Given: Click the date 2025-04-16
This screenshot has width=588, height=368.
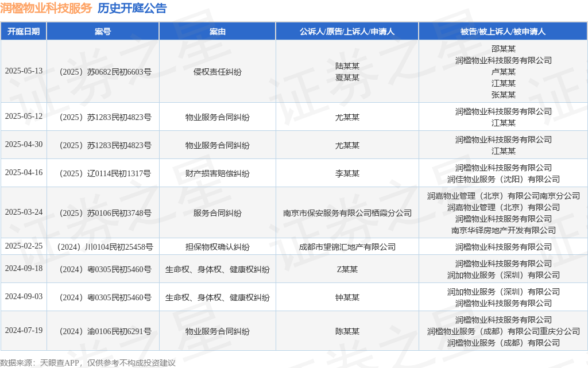Looking at the screenshot, I should pyautogui.click(x=24, y=172).
